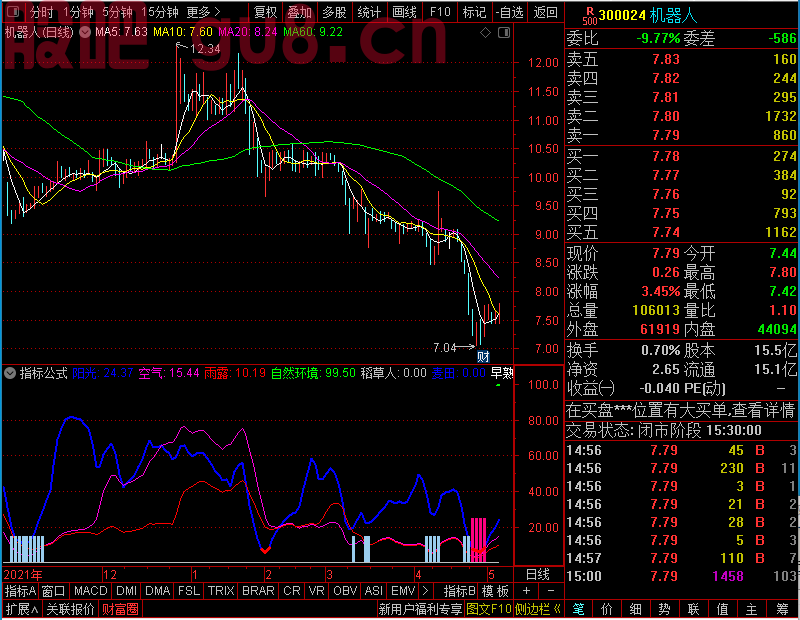Screen dimensions: 800x620
Task: Click the stock title 300024 机器人
Action: tap(647, 16)
